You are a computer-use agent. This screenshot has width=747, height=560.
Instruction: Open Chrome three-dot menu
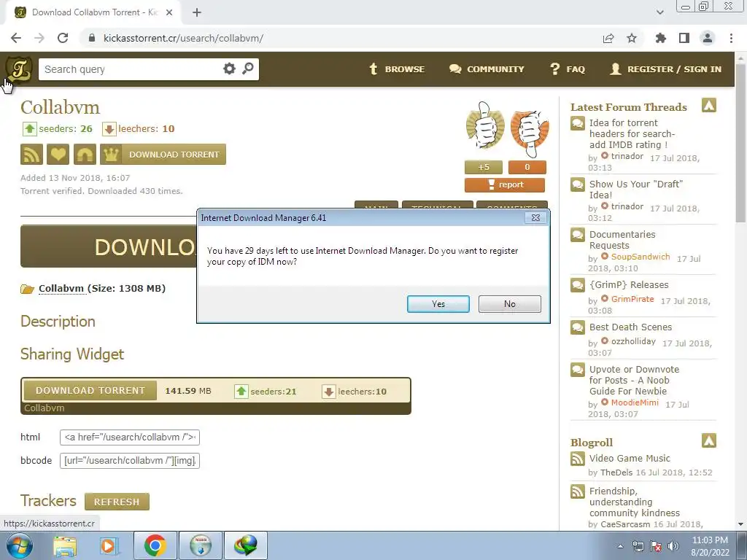pos(731,38)
